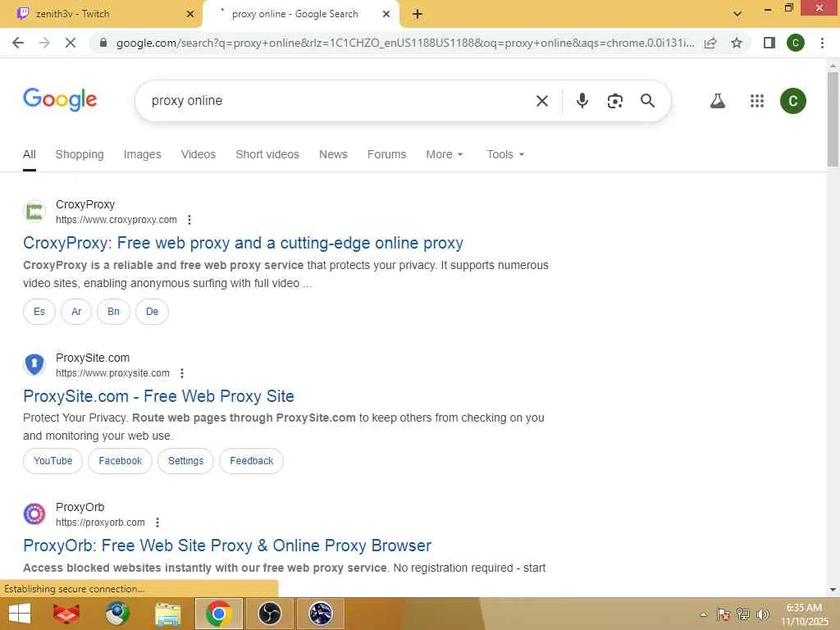Click the Google logo
Viewport: 840px width, 630px height.
[x=60, y=99]
